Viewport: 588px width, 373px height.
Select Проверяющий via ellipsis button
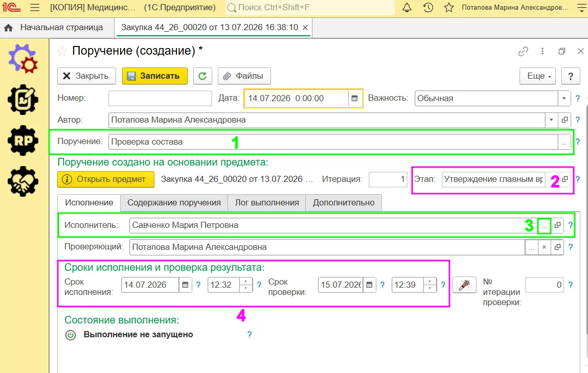coord(531,247)
